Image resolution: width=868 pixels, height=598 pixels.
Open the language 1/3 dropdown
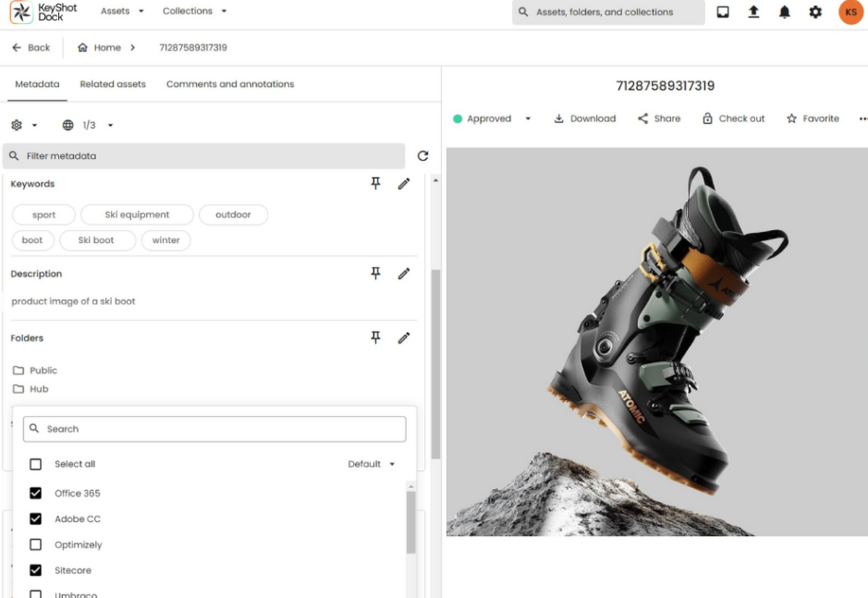(x=88, y=125)
